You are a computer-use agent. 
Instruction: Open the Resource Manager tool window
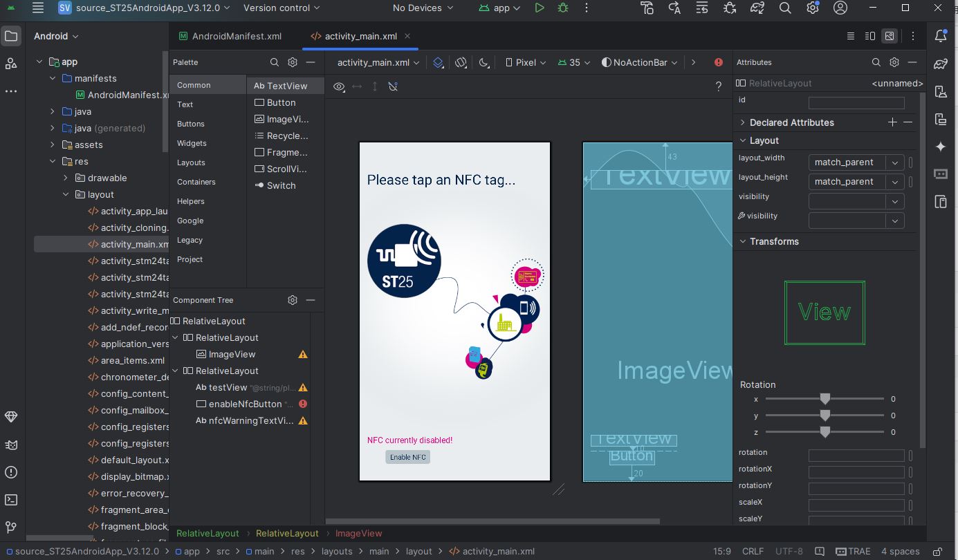11,64
